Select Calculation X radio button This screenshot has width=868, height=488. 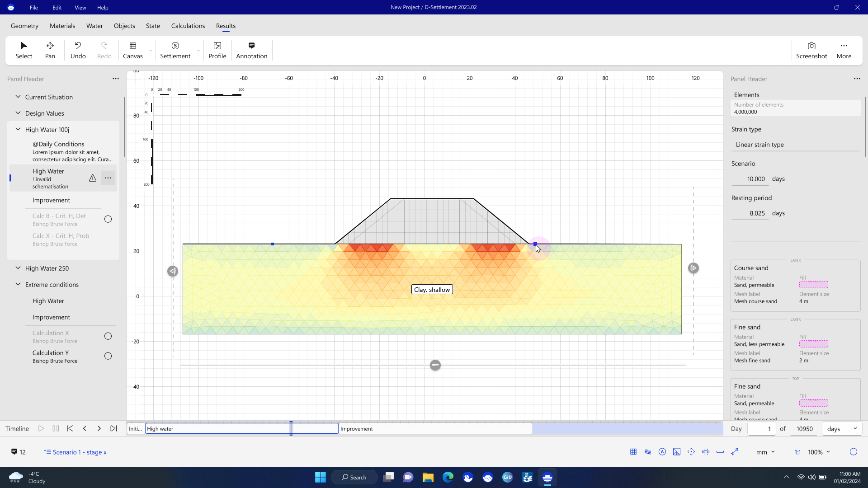point(108,336)
